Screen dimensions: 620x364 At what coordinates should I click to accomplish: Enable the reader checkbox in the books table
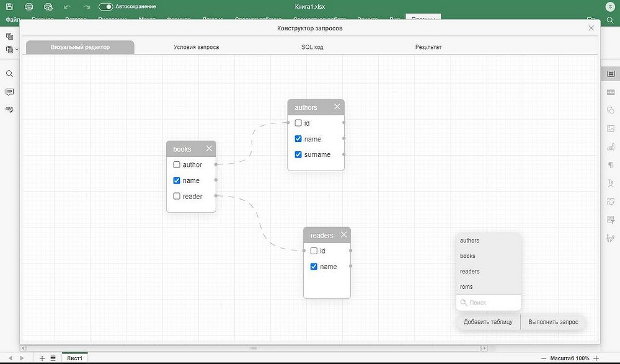pyautogui.click(x=177, y=196)
